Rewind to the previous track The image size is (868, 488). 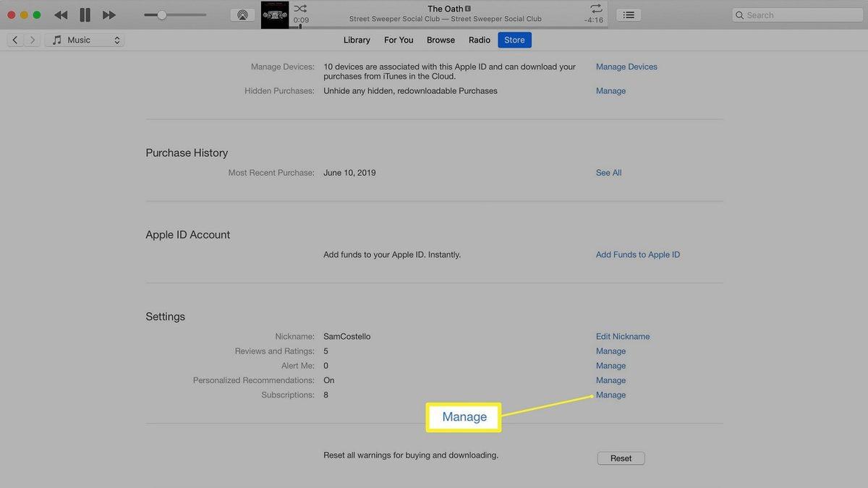pos(61,14)
